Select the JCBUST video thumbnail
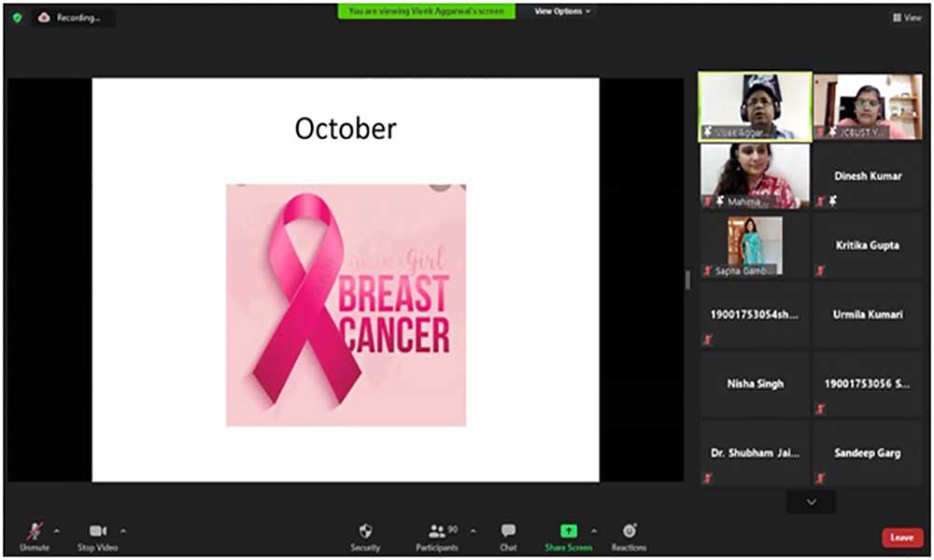 [x=868, y=107]
